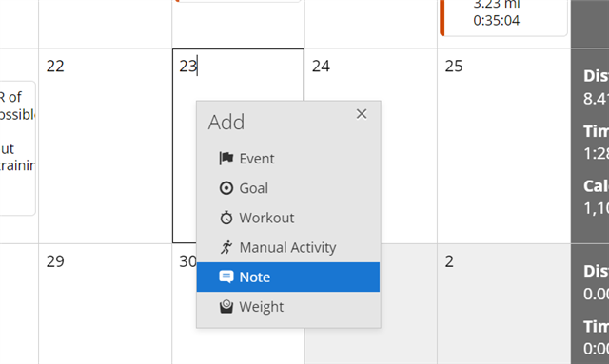Click the Note speech bubble icon
The image size is (609, 364).
coord(226,278)
